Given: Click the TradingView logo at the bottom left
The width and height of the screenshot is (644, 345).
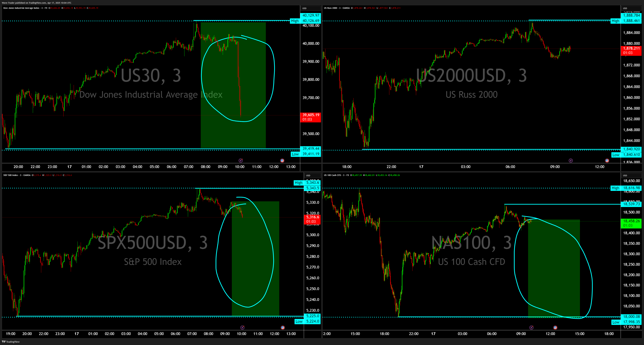Looking at the screenshot, I should pos(11,342).
